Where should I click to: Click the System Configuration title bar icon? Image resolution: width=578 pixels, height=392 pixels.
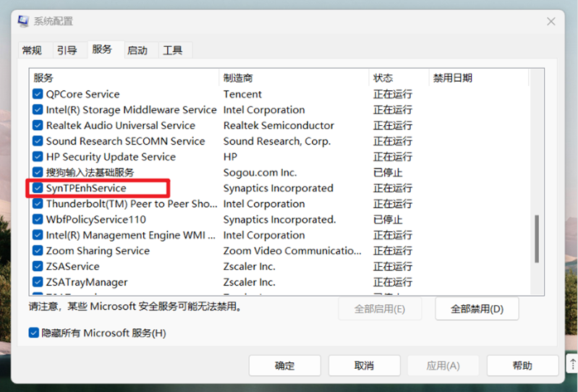pyautogui.click(x=24, y=21)
